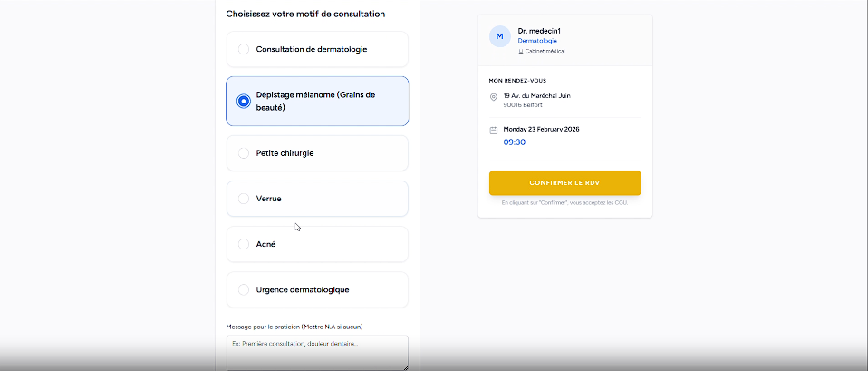Click the Dr. medecin1 name
Screen dimensions: 868x371
click(x=539, y=31)
